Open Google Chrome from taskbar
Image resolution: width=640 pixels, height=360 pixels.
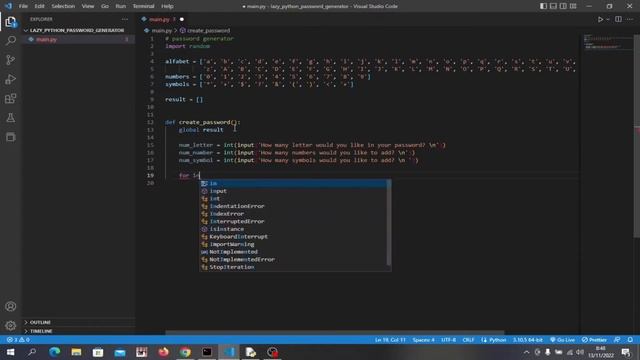point(185,352)
